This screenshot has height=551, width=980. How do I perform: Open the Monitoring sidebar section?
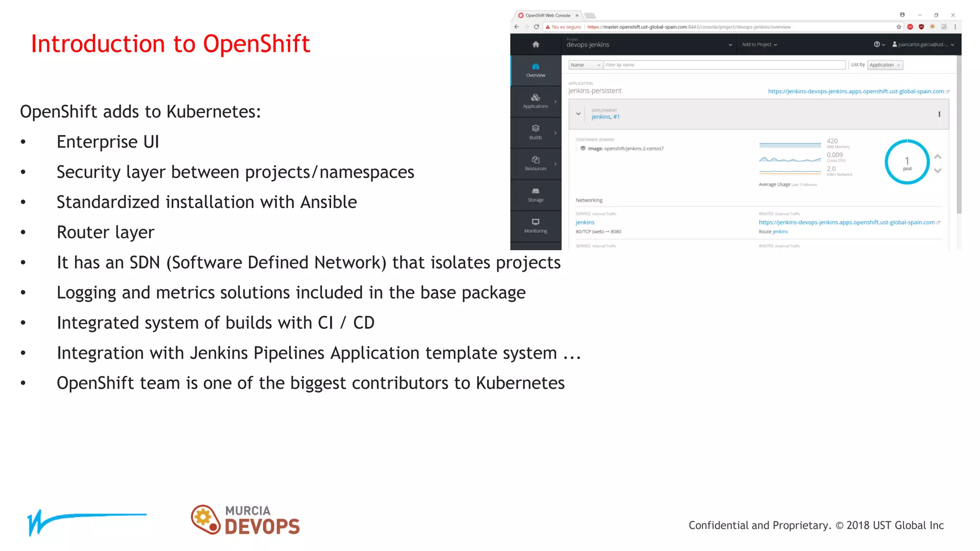pos(535,226)
